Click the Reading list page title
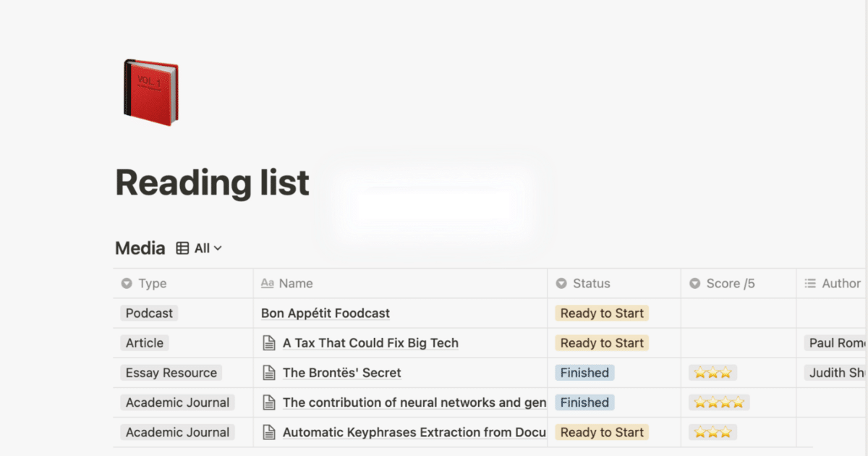868x456 pixels. [213, 182]
